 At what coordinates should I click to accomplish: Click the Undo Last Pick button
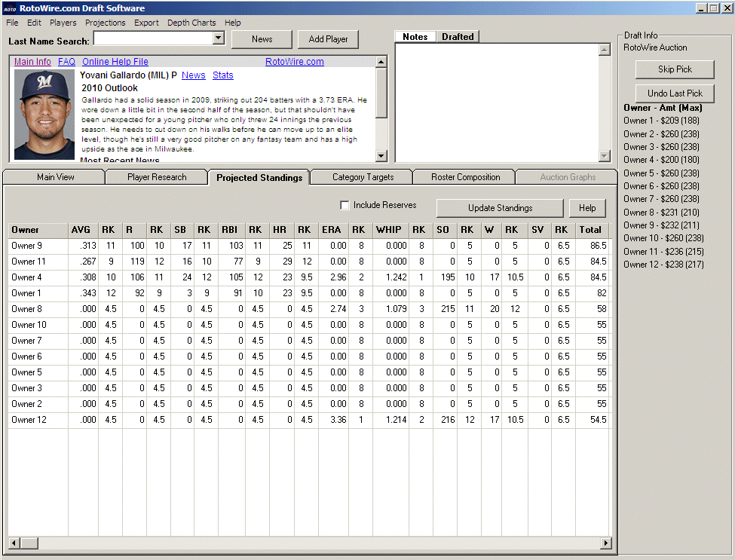(675, 93)
